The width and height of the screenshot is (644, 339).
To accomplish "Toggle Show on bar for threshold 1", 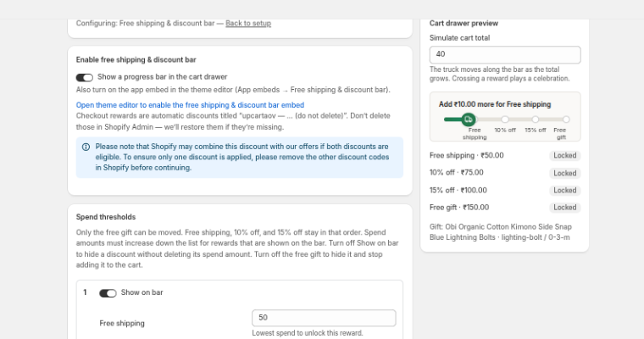I will (x=108, y=293).
